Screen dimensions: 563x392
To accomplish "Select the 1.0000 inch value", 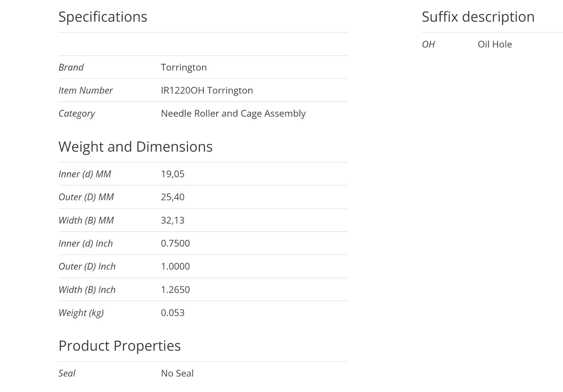I will point(175,266).
